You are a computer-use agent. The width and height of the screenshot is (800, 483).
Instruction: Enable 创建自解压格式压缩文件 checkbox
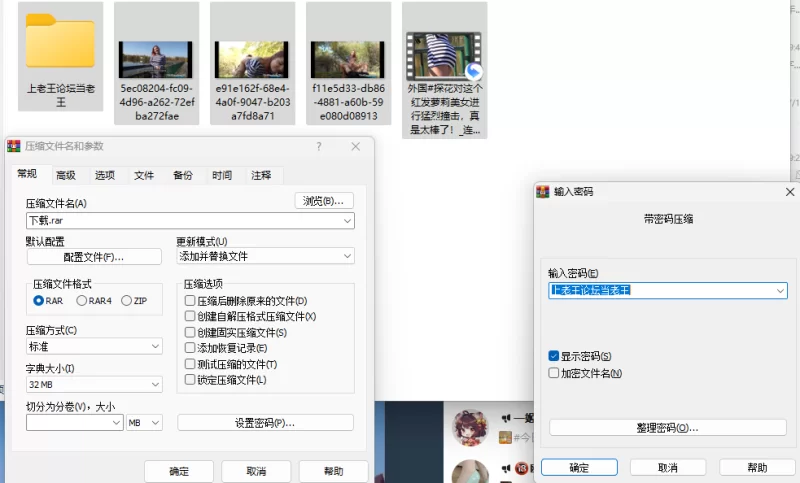point(190,317)
